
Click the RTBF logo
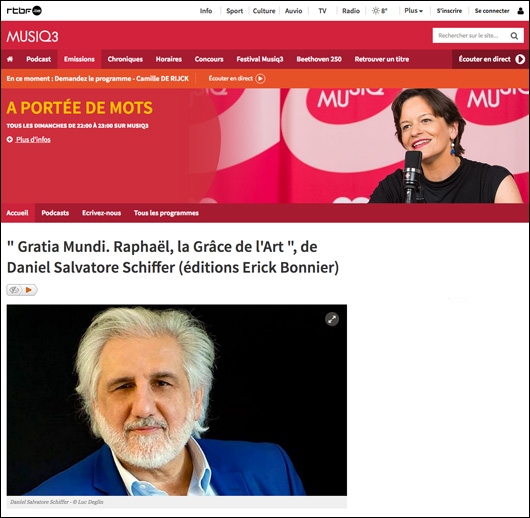click(x=24, y=11)
